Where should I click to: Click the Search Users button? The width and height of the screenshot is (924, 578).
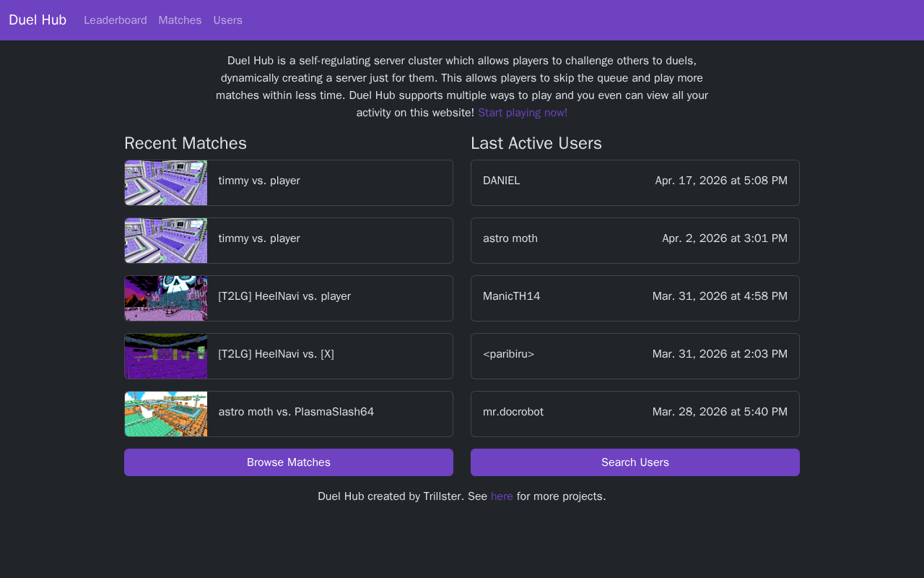click(635, 462)
